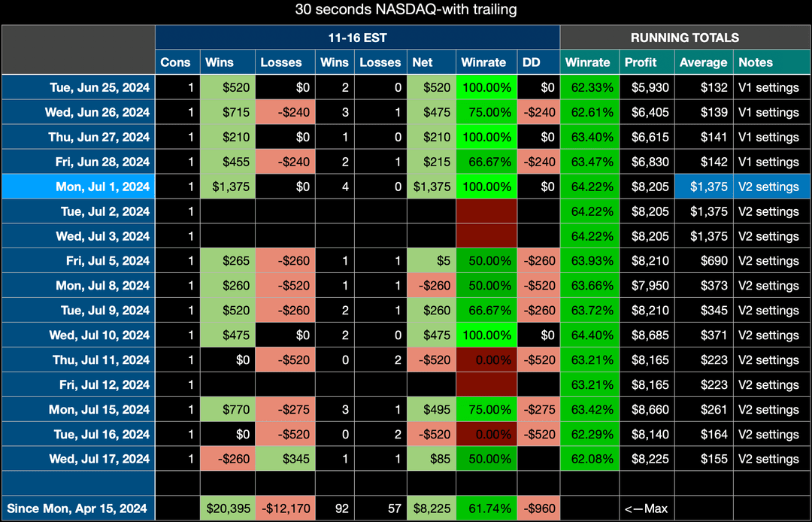Select the row label "Tue, Jul 2, 2024"

coord(78,211)
